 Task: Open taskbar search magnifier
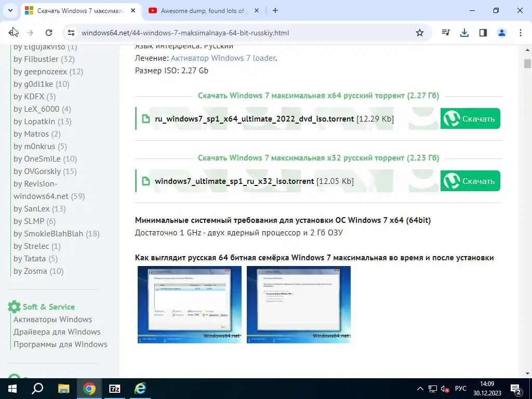coord(37,389)
